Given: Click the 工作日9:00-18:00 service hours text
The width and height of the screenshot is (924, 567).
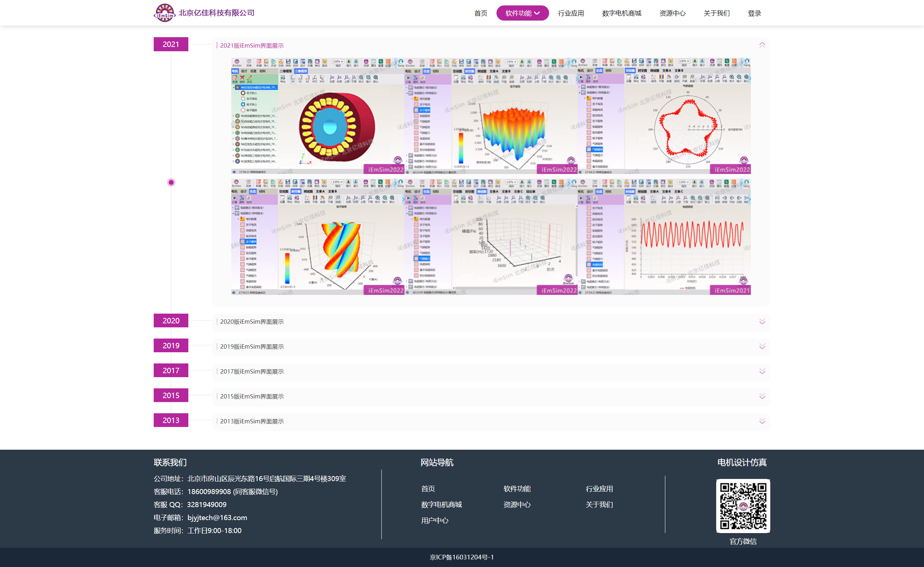Looking at the screenshot, I should (x=215, y=531).
